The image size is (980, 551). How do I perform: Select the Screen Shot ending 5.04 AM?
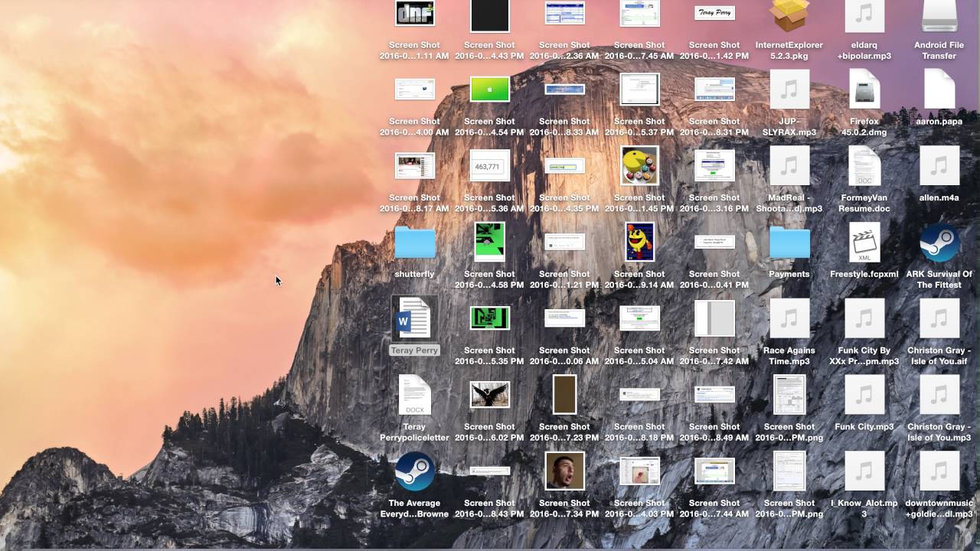pos(639,318)
